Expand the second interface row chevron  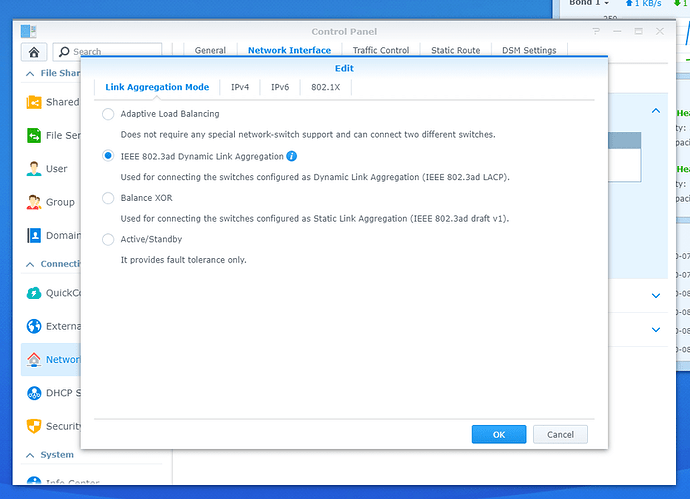point(656,296)
